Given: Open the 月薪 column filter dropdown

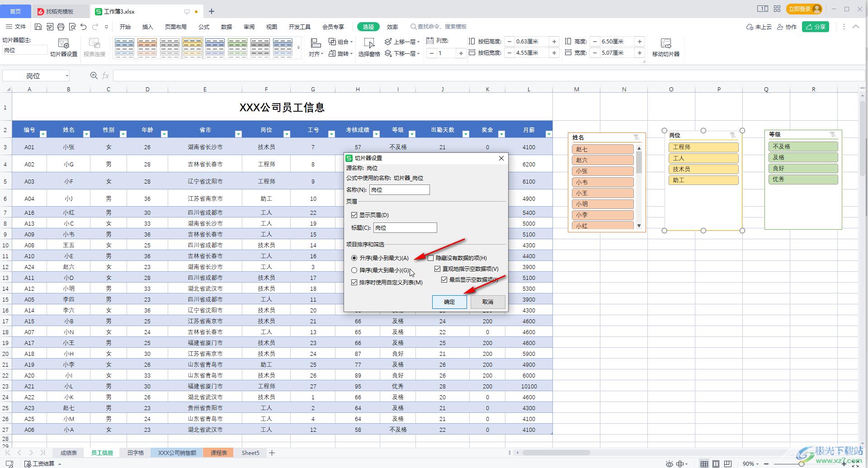Looking at the screenshot, I should [x=548, y=134].
